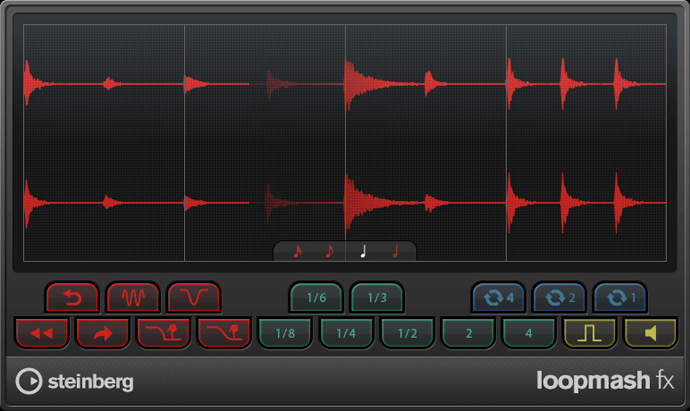
Task: Select the first red sixteenth-note quantize option
Action: pyautogui.click(x=297, y=251)
